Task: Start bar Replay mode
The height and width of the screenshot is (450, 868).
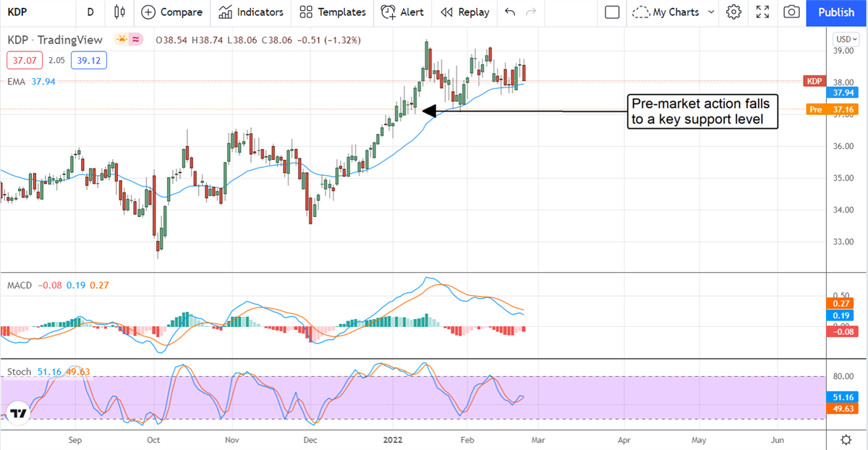Action: 464,12
